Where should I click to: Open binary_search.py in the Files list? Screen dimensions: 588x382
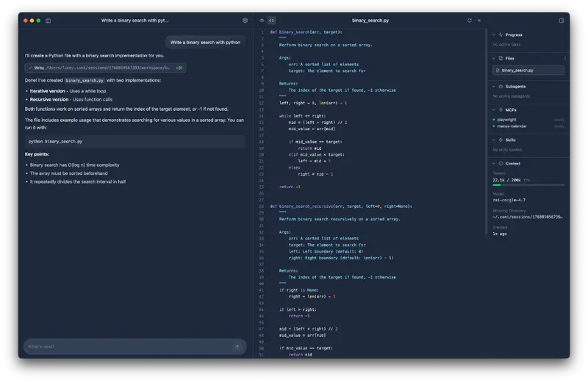[x=528, y=71]
